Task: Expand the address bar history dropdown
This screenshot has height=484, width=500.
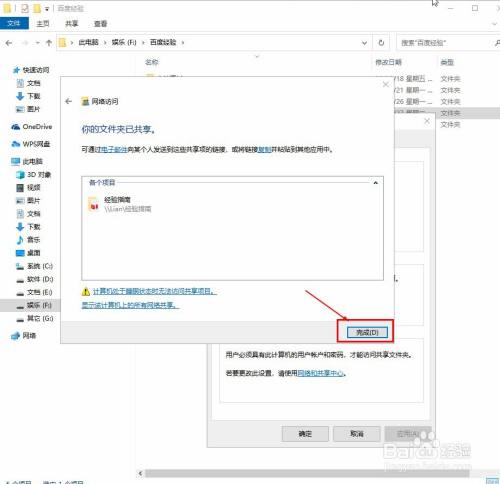Action: (364, 43)
